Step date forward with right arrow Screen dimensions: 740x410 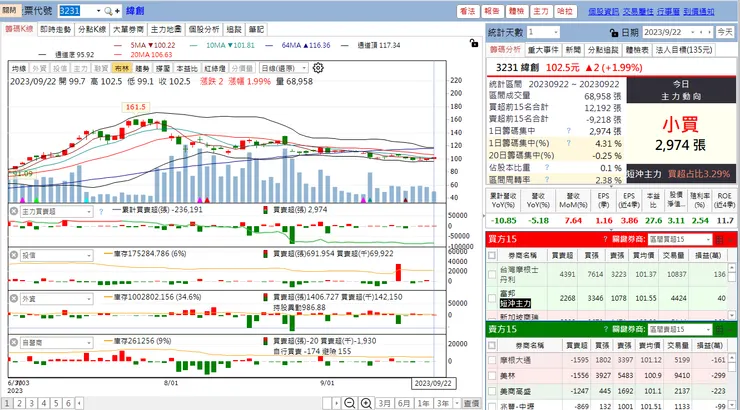(x=709, y=32)
